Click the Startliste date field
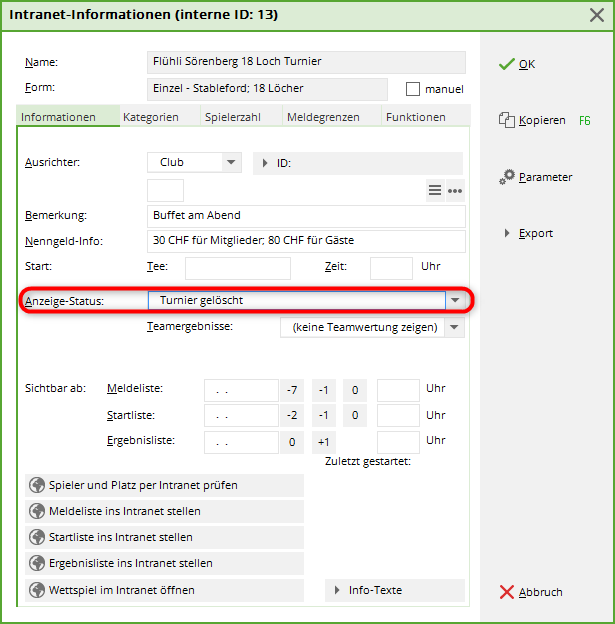Screen dimensions: 615x624 [241, 415]
